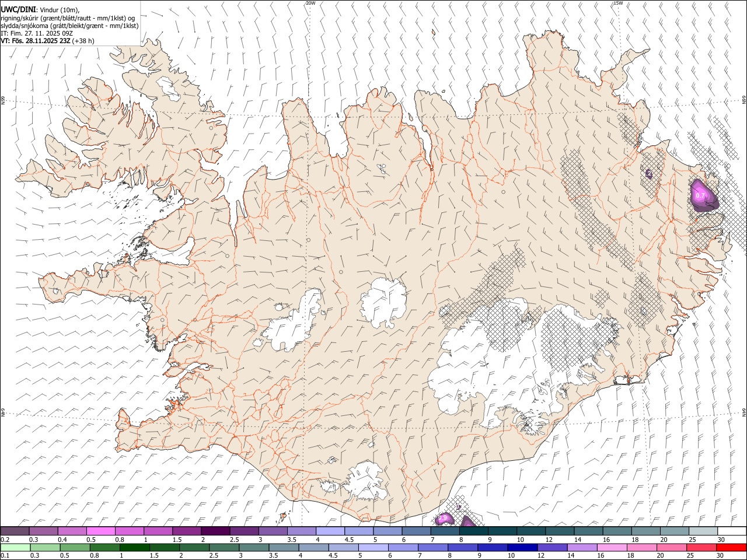Image resolution: width=747 pixels, height=560 pixels.
Task: Select the 'Vindur (10m),' header text
Action: coord(60,10)
